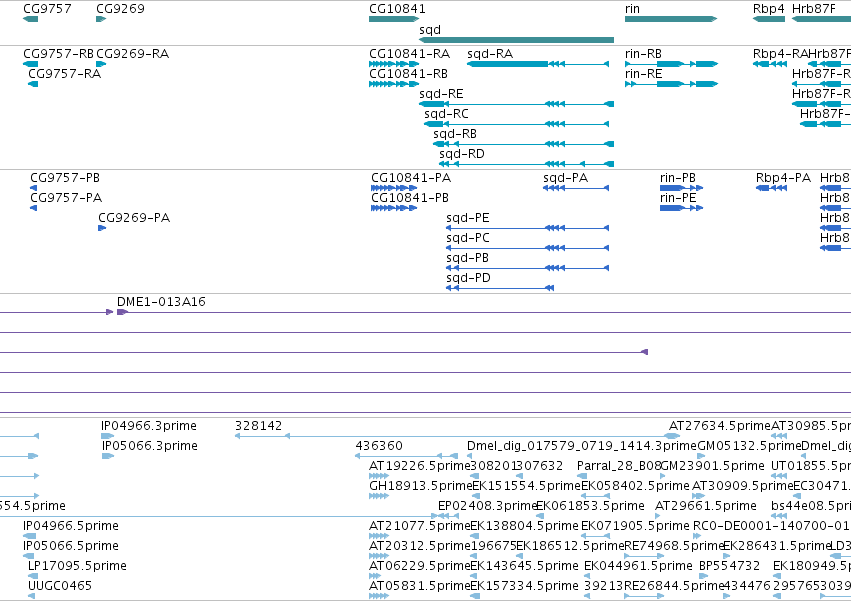Select the sqd-PB protein label

467,258
